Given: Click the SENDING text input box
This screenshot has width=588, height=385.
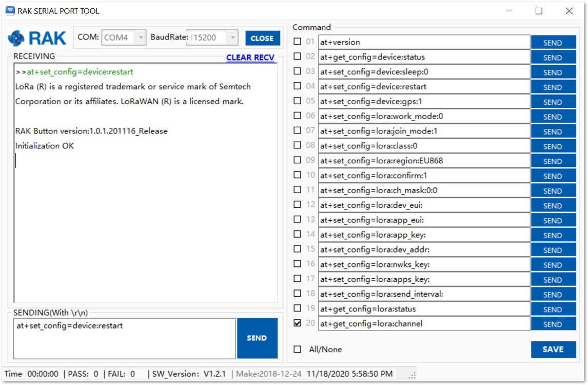Looking at the screenshot, I should click(124, 338).
